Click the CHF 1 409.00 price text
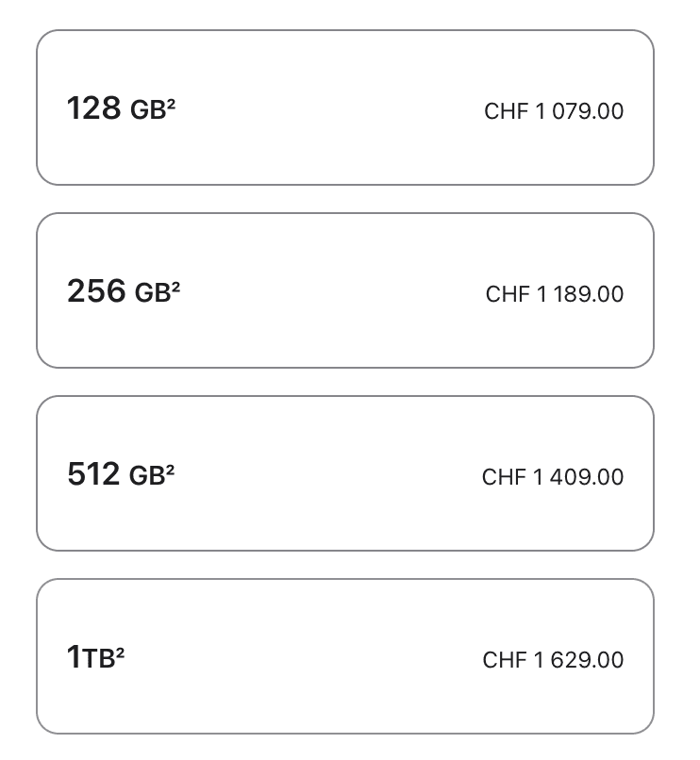 (553, 477)
